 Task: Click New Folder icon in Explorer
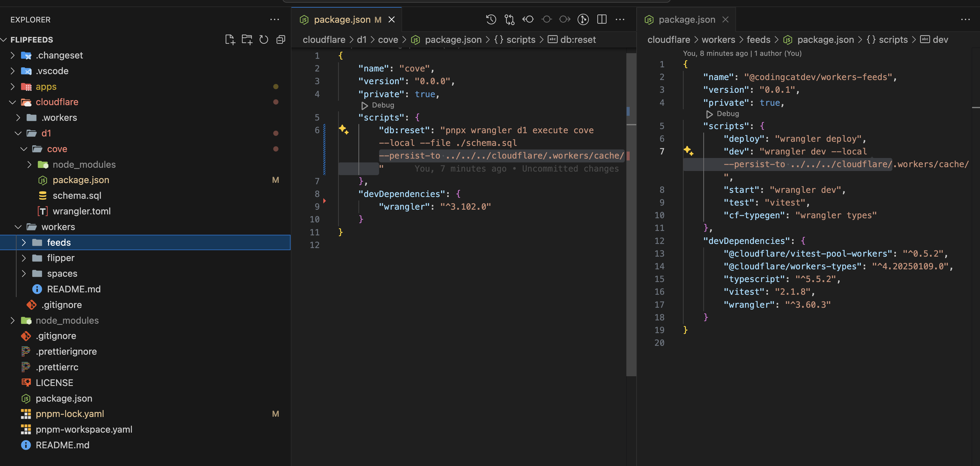tap(247, 40)
